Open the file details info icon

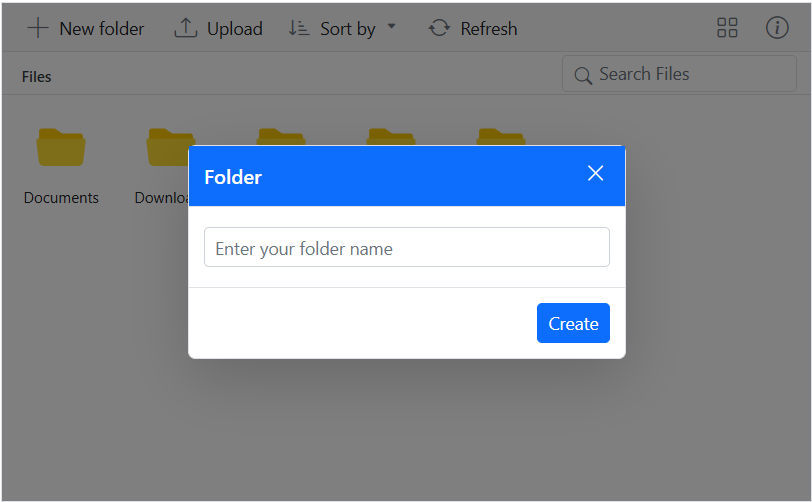(777, 28)
